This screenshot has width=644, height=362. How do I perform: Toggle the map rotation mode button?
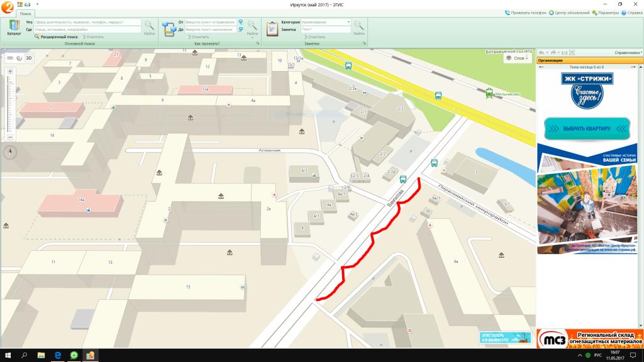(x=19, y=58)
